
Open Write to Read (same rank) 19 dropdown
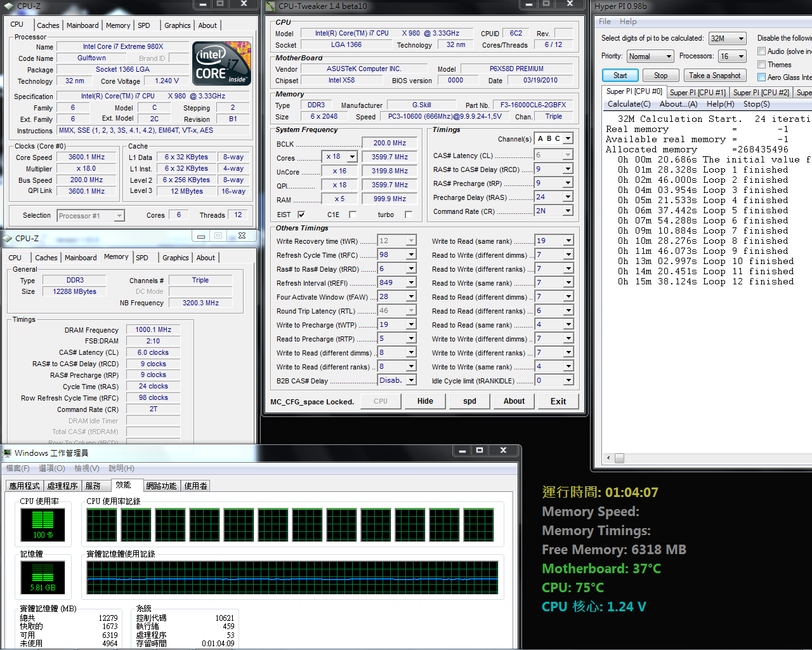point(568,241)
